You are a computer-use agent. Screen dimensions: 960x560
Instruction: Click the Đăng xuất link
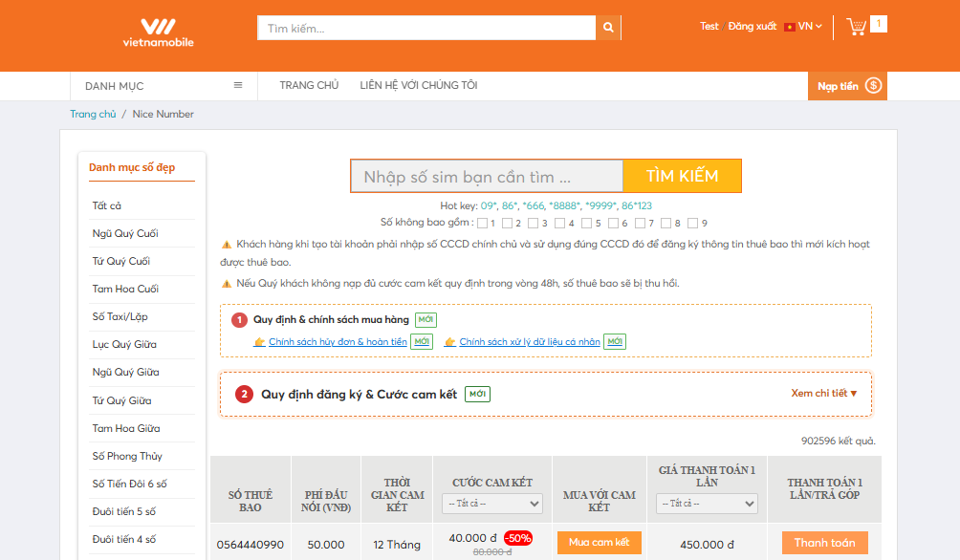point(752,27)
